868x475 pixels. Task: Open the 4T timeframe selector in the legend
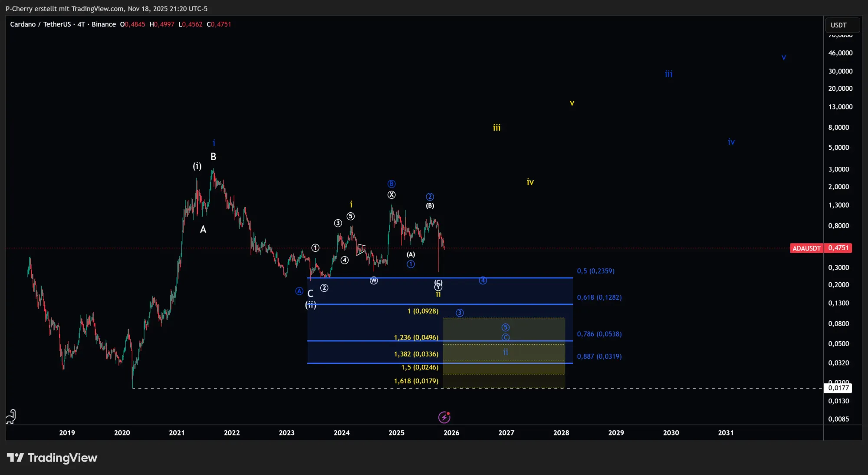80,24
